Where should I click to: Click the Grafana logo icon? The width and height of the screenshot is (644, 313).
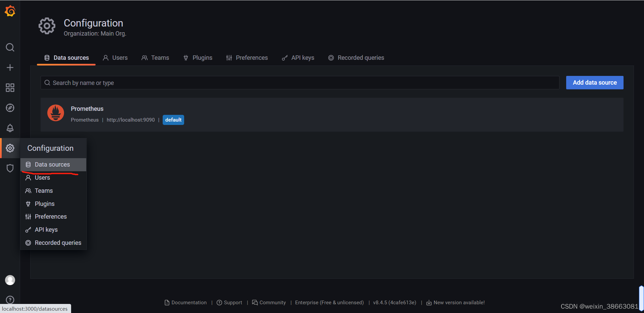point(10,11)
